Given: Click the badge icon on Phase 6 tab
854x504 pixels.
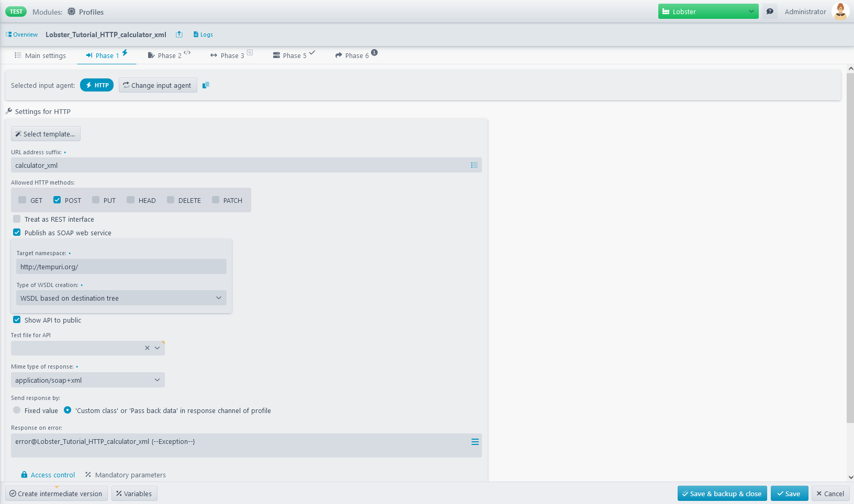Looking at the screenshot, I should pos(374,52).
